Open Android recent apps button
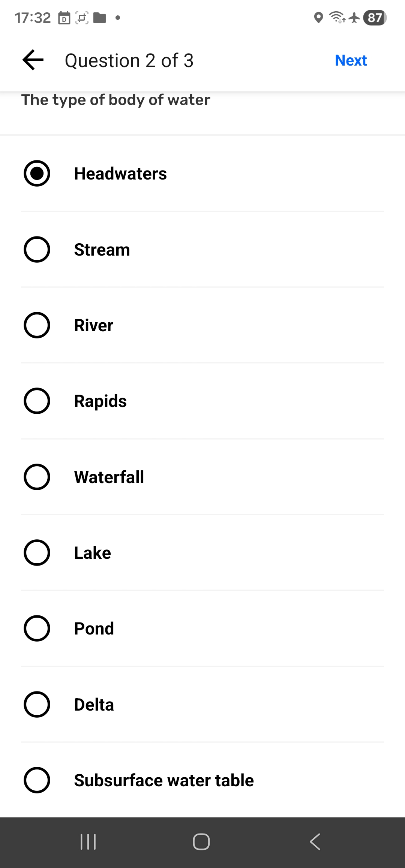Screen dimensions: 405x868 pos(88,842)
